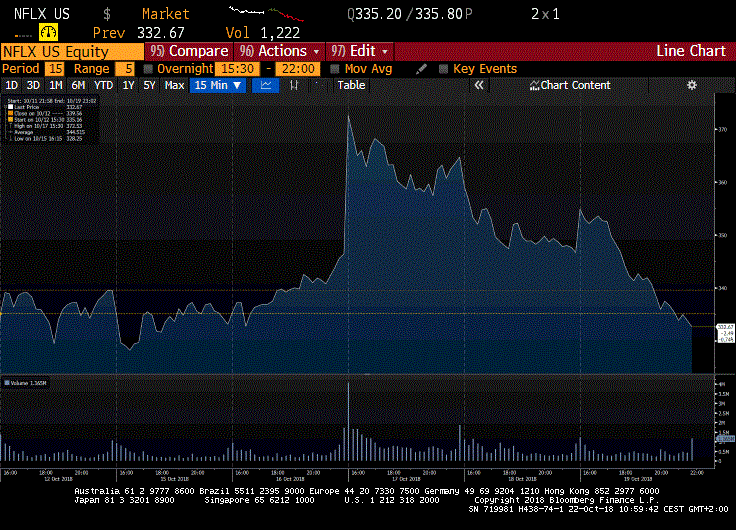Select the 5Y range tab

tap(149, 85)
